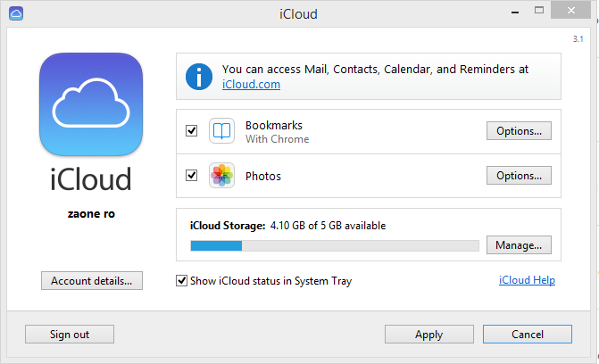This screenshot has width=599, height=364.
Task: Click the colorful Photos icon
Action: (221, 176)
